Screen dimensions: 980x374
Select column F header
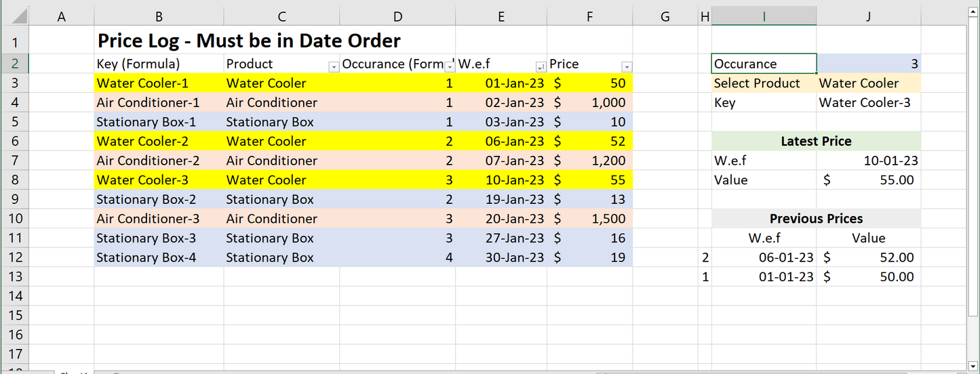(x=589, y=17)
